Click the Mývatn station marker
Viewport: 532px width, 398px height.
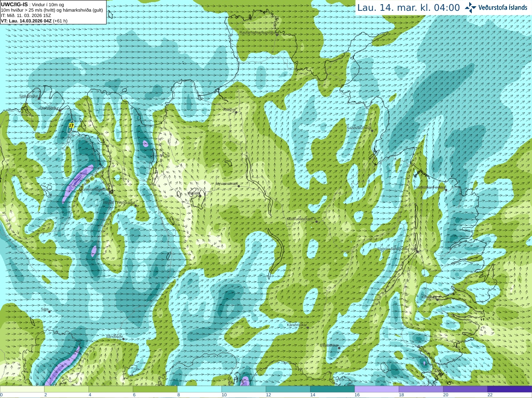tap(201, 195)
